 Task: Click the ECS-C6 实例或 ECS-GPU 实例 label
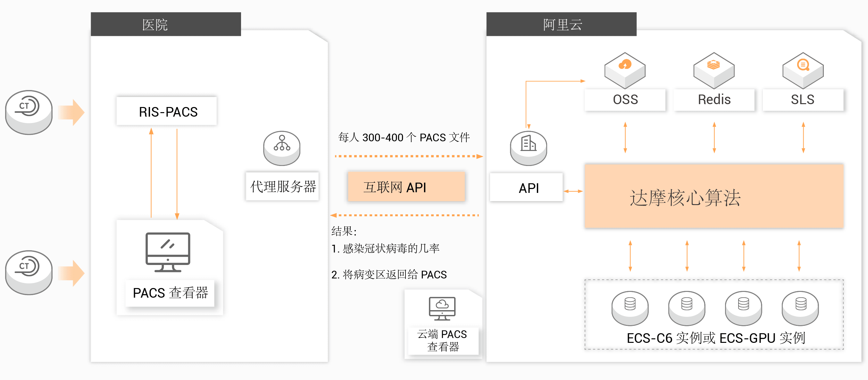pos(716,338)
